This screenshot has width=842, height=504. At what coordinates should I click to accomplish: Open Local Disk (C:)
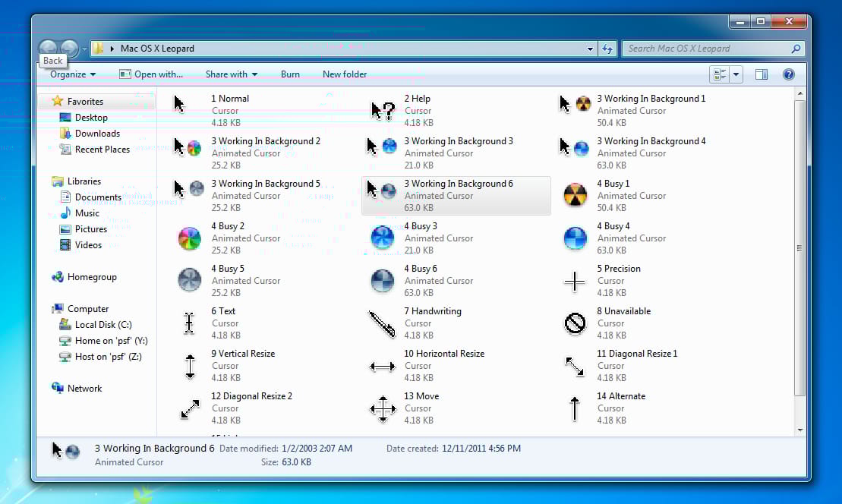pyautogui.click(x=103, y=326)
